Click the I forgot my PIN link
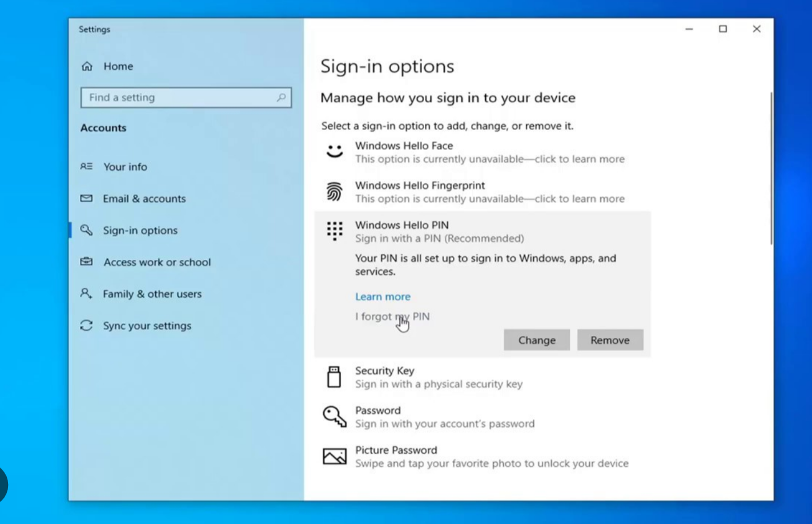This screenshot has width=812, height=524. 392,317
